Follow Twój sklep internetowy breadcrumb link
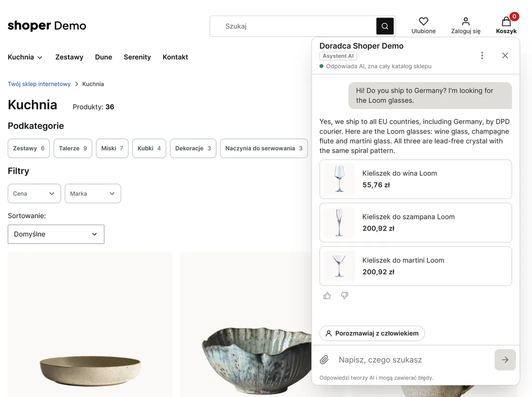 (39, 84)
